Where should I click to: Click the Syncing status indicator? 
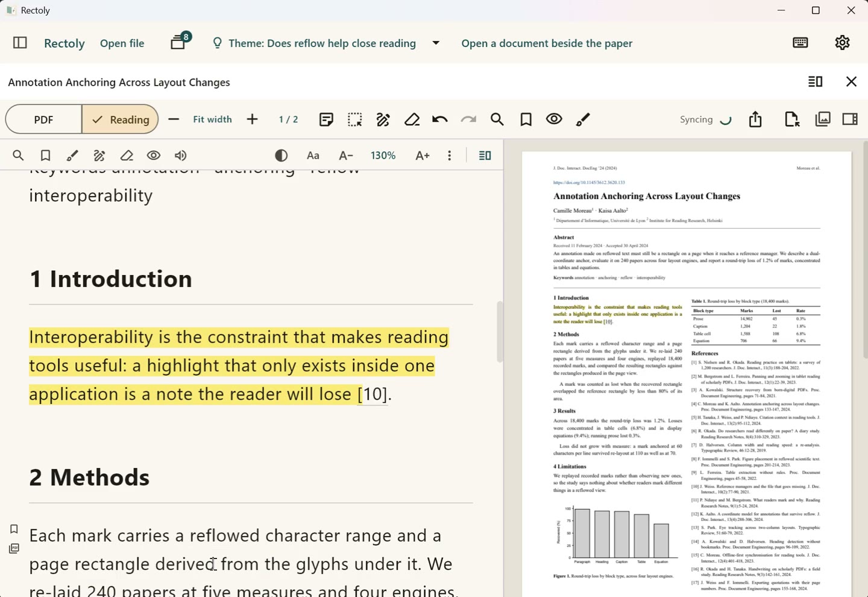click(x=705, y=119)
